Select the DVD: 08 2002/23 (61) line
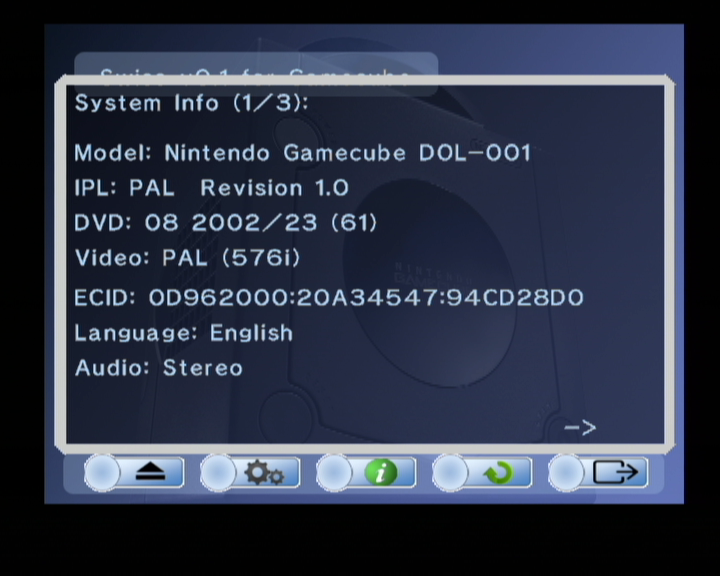The image size is (720, 576). pos(225,223)
